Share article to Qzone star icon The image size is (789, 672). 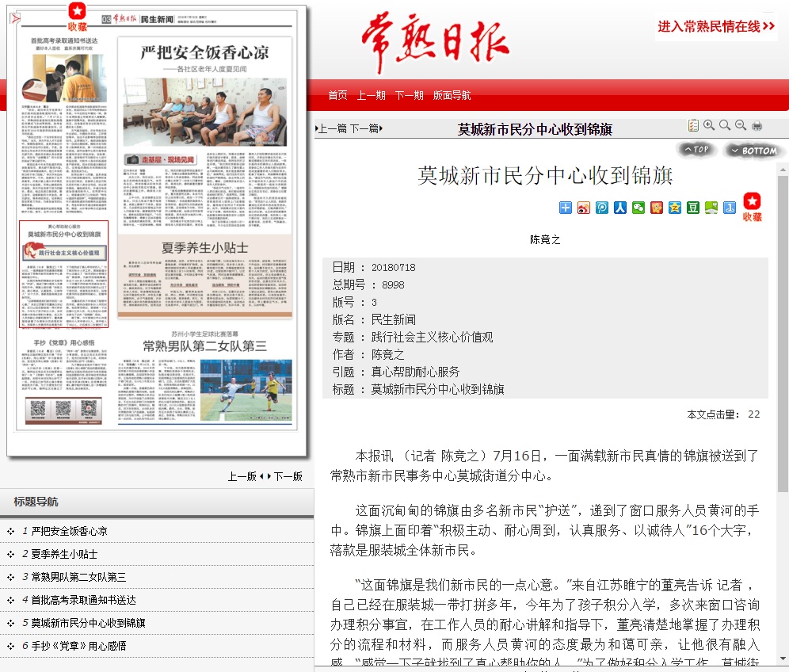675,208
